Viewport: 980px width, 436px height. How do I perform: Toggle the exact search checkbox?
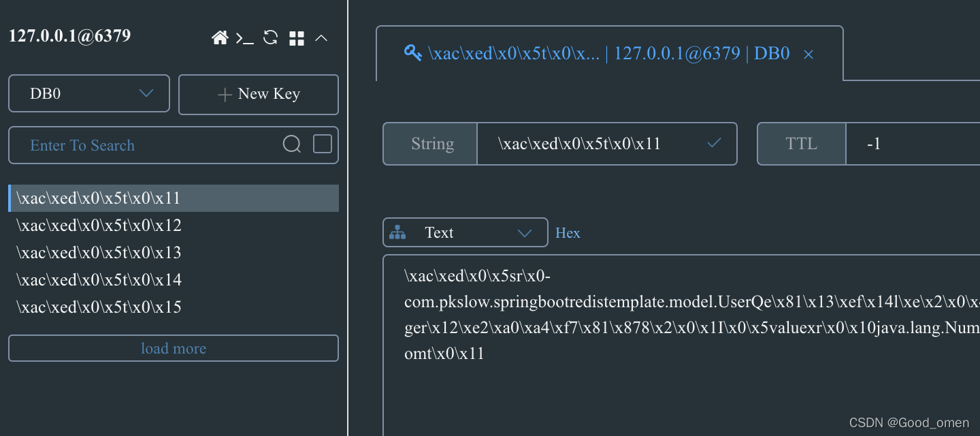tap(323, 144)
